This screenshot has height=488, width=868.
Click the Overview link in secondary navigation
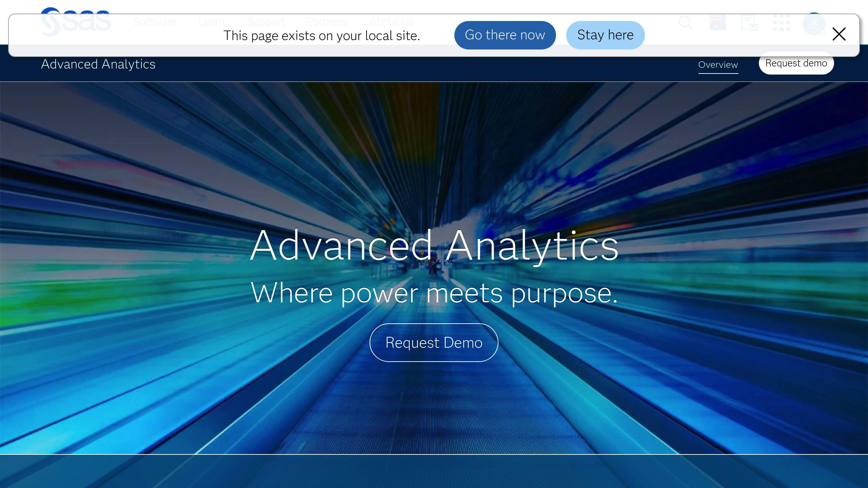[x=718, y=64]
